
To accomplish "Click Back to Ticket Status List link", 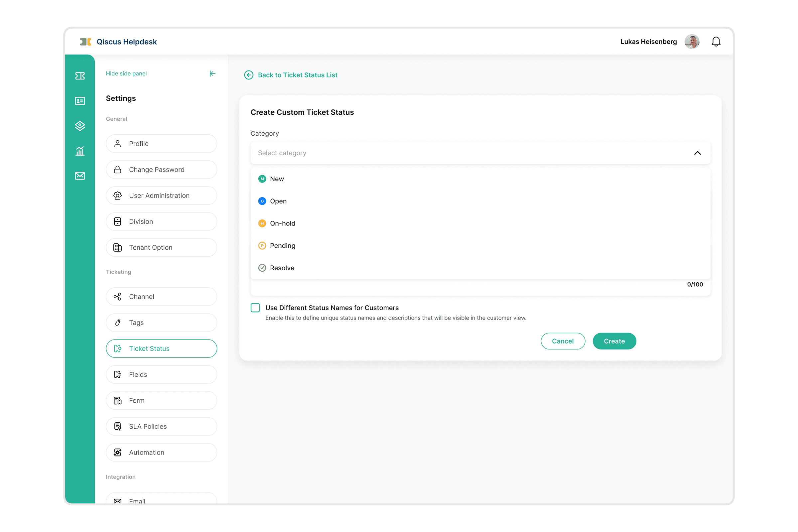I will click(297, 75).
